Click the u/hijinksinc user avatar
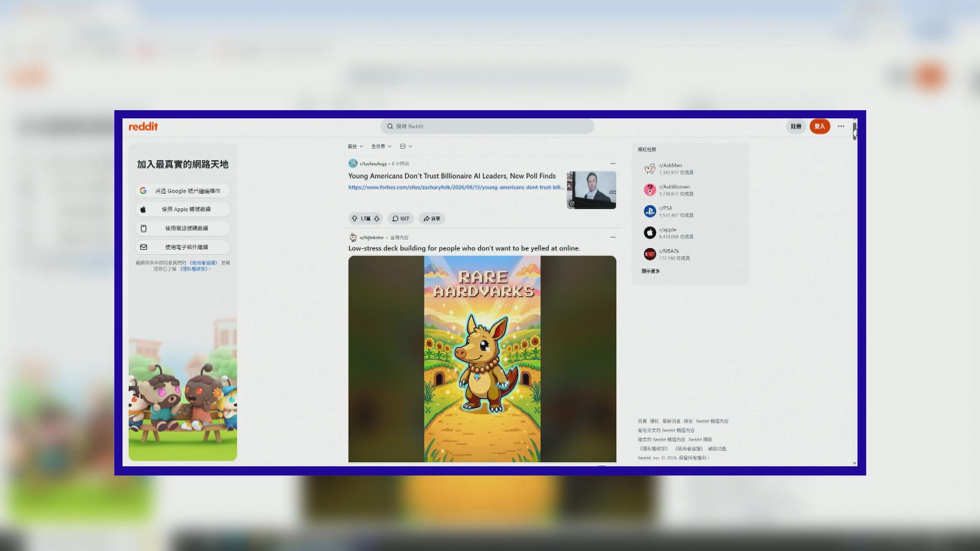The height and width of the screenshot is (551, 980). pos(353,237)
